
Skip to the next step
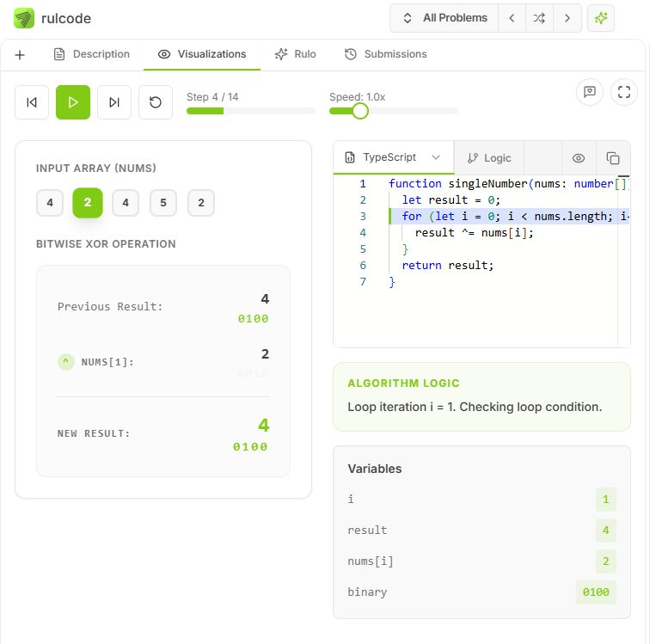click(x=114, y=102)
